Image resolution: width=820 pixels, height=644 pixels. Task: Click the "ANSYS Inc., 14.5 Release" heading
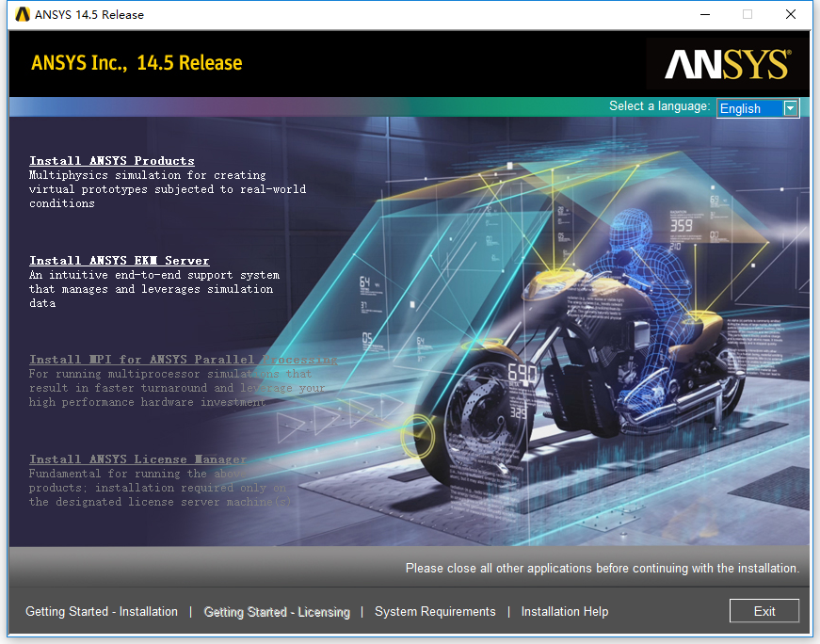tap(137, 63)
